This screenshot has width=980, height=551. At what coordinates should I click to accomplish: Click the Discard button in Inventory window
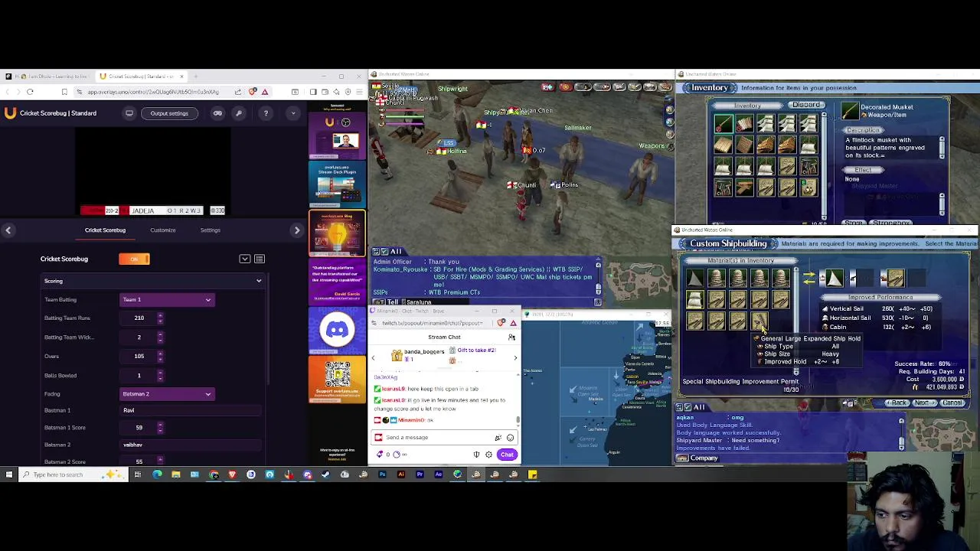click(x=805, y=105)
